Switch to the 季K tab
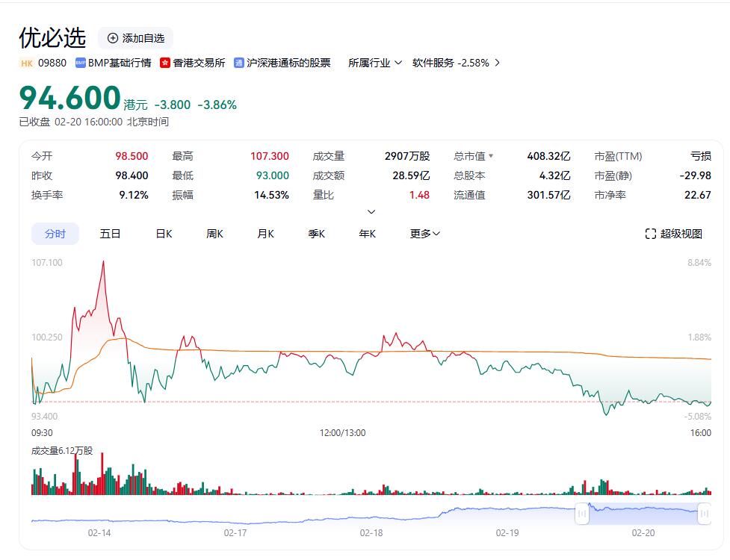This screenshot has height=560, width=730. (x=316, y=234)
